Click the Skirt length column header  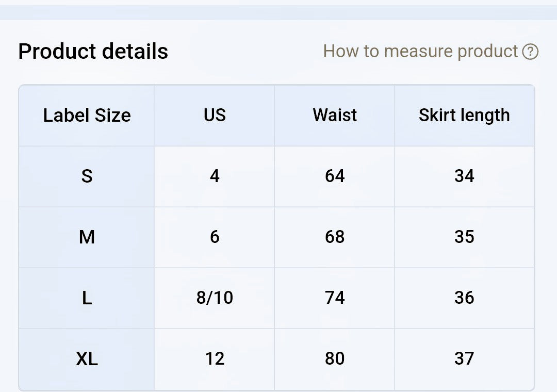click(464, 116)
